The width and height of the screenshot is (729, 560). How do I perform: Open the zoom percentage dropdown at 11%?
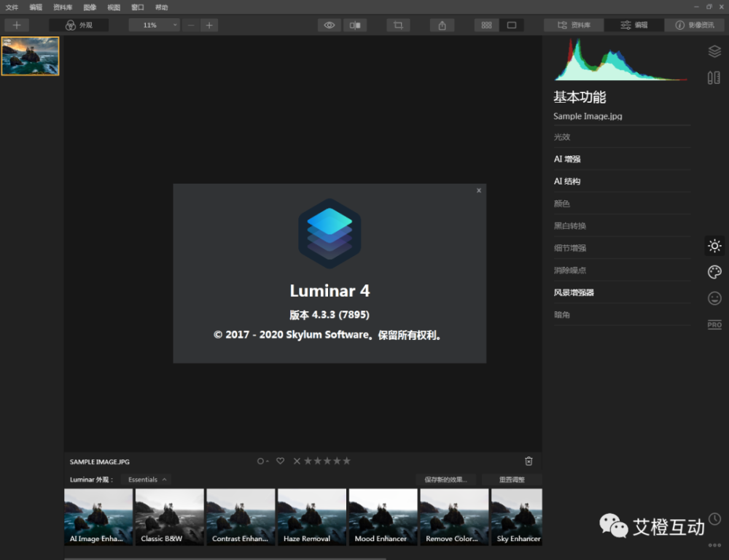154,25
